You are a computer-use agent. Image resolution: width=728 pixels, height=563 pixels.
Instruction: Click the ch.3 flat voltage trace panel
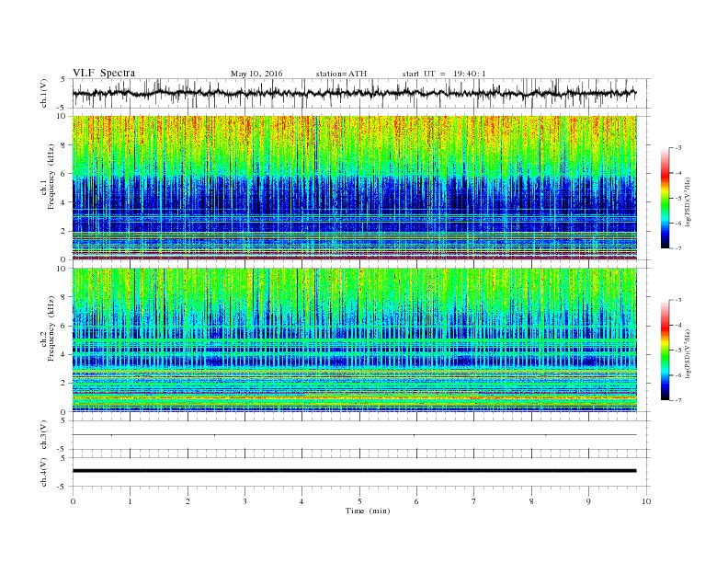coord(360,435)
